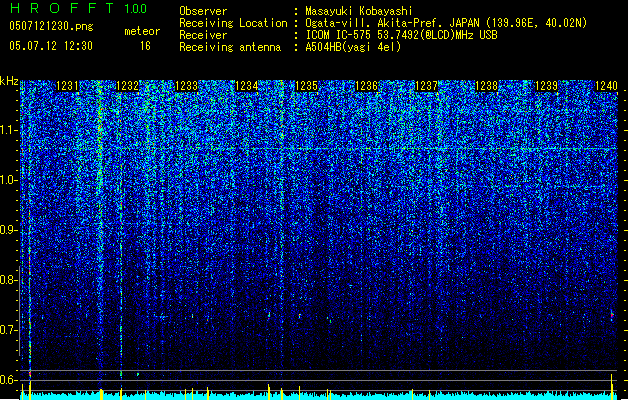Image resolution: width=629 pixels, height=400 pixels.
Task: Click the 'Receiving antenna' field label
Action: tap(230, 47)
